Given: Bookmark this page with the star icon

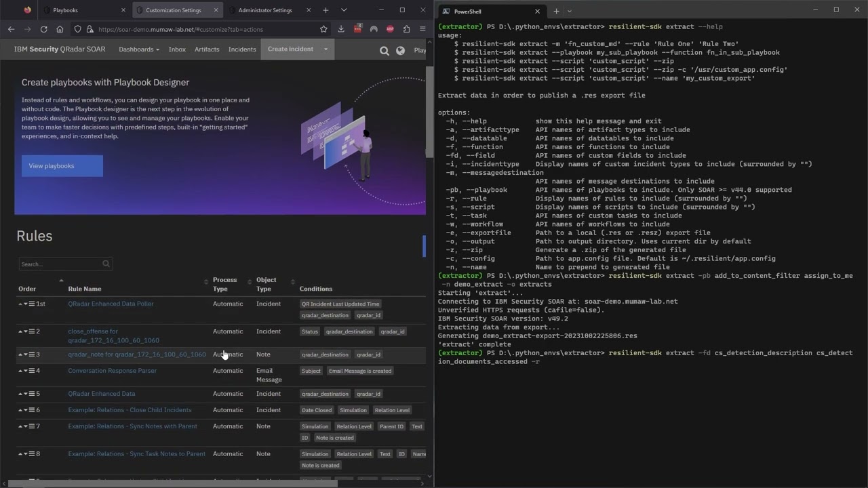Looking at the screenshot, I should coord(323,29).
